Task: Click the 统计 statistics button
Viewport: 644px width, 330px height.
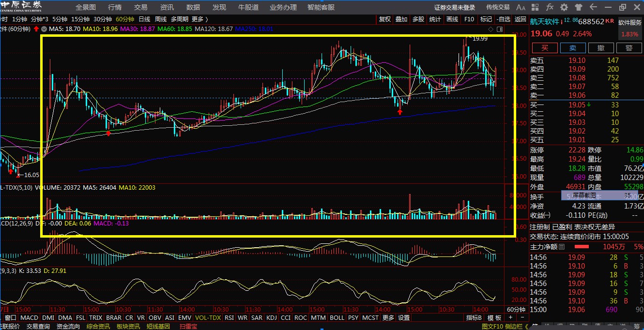Action: (435, 19)
